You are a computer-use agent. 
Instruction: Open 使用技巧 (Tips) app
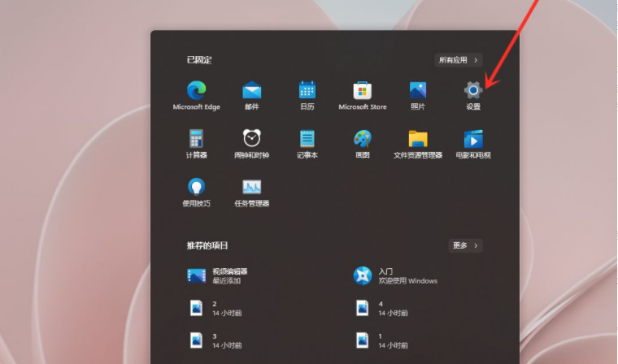point(196,187)
